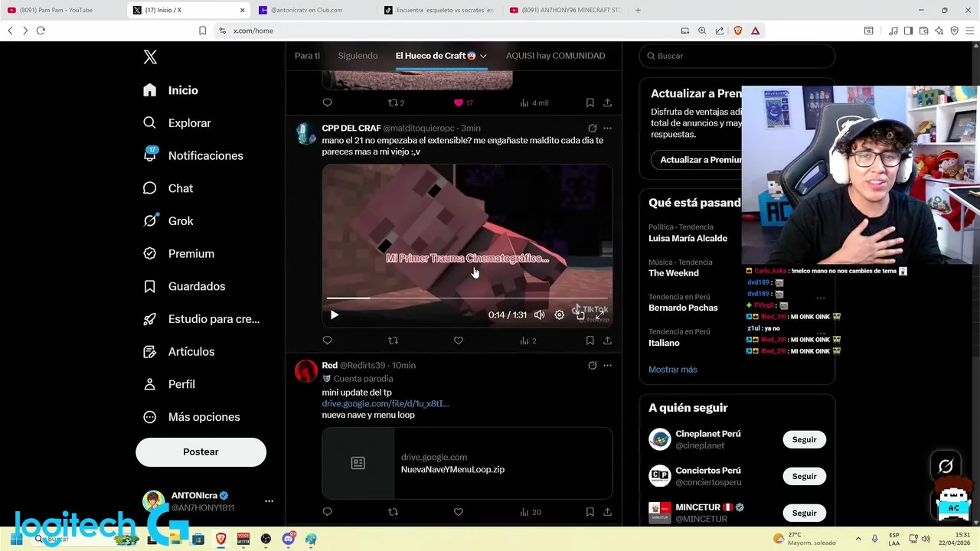The height and width of the screenshot is (551, 980).
Task: Switch to the Para ti tab
Action: 307,56
